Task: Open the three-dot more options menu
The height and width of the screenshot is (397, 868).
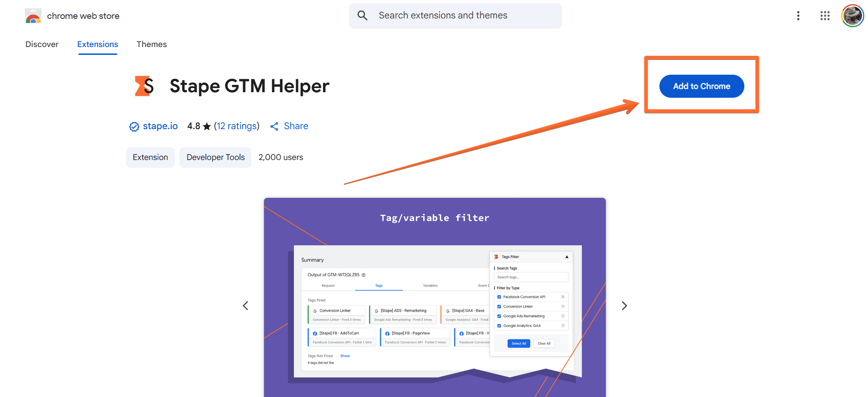Action: pos(798,16)
